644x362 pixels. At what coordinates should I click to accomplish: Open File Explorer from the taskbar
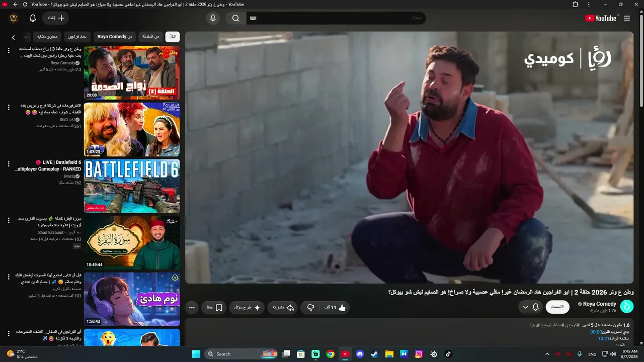point(389,354)
